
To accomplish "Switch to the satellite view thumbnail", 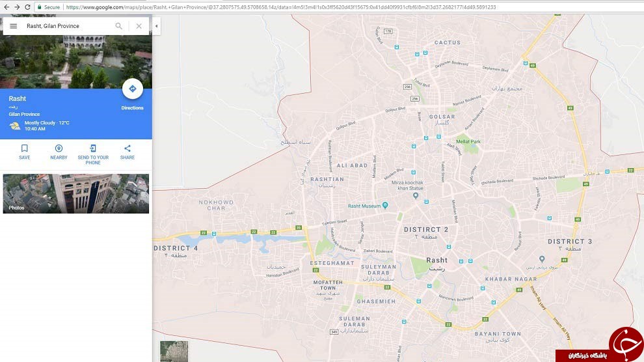I will [174, 352].
